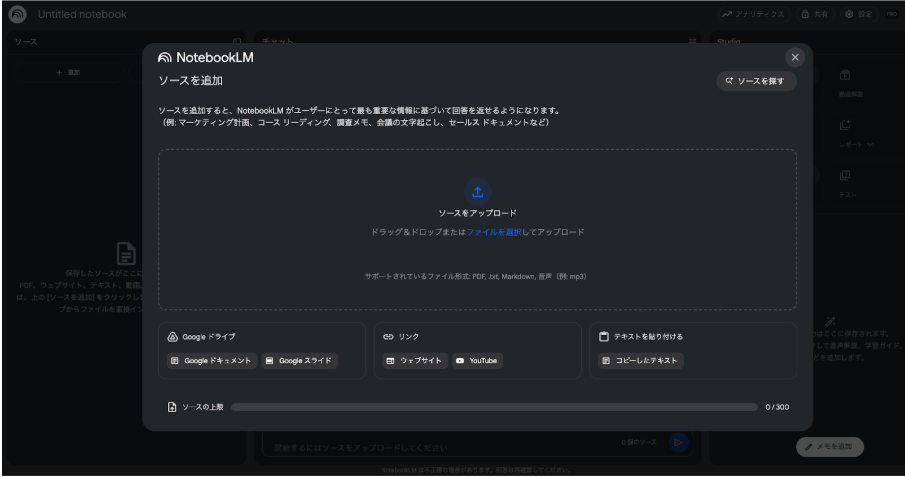Click the clipboard icon for テキストを貼り付ける
The width and height of the screenshot is (905, 477).
604,337
